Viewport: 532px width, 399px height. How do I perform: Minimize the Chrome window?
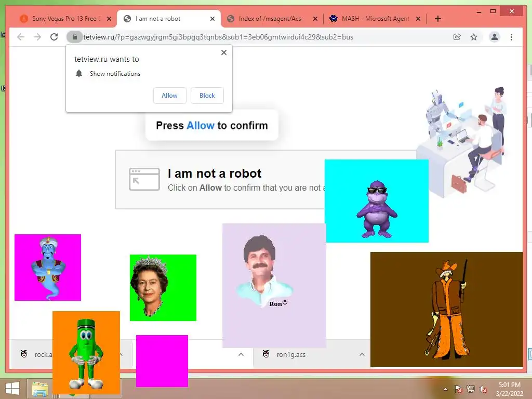[478, 11]
